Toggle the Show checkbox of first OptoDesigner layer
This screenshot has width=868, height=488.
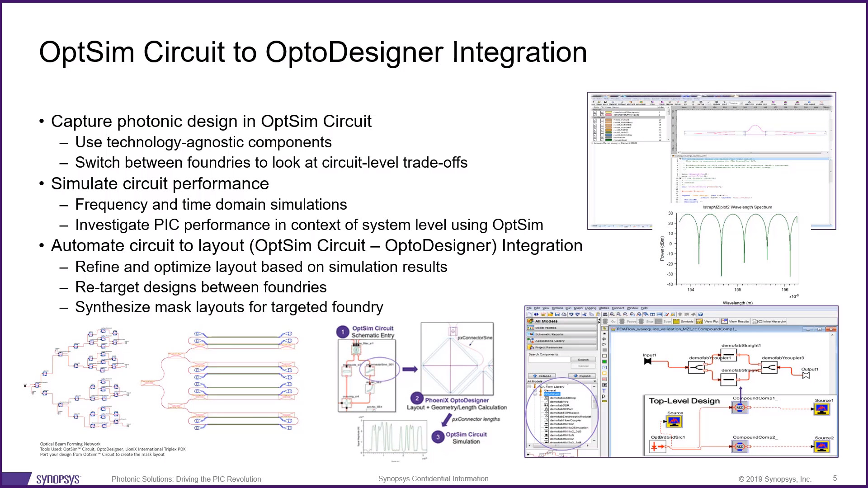pyautogui.click(x=595, y=112)
